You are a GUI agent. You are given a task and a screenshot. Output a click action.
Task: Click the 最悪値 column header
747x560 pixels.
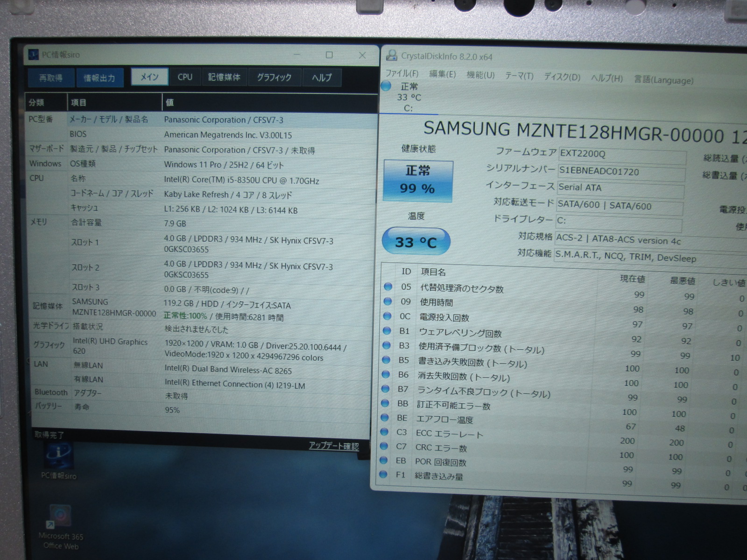pos(682,280)
